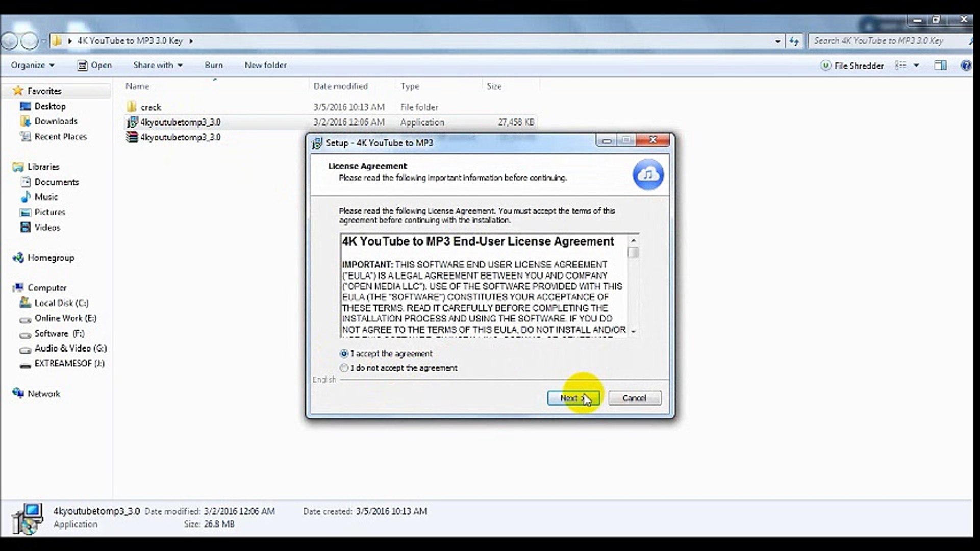Select 'I do not accept the agreement'
Viewport: 980px width, 551px height.
(399, 368)
